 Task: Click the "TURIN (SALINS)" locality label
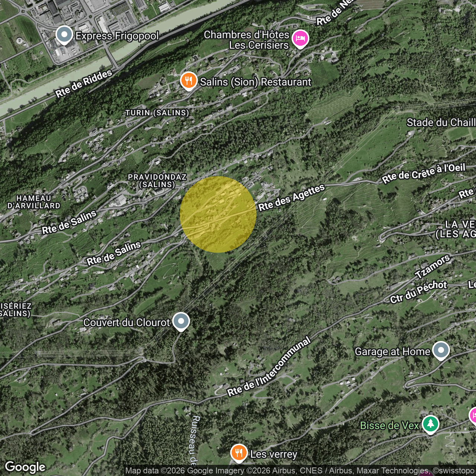(157, 113)
